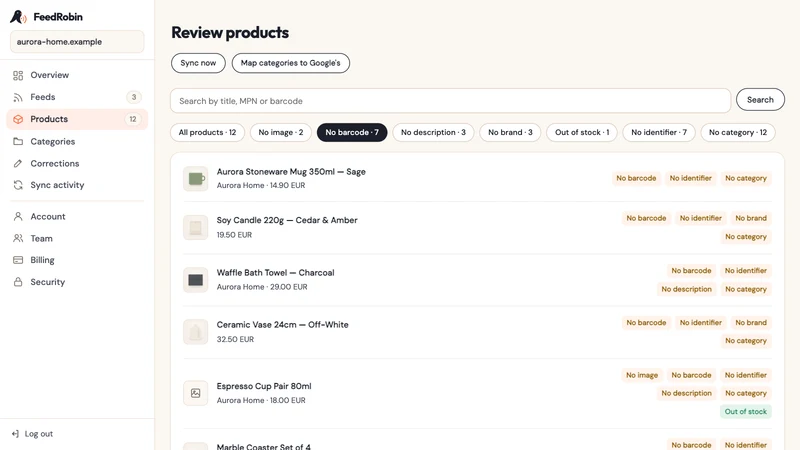Open the aurora-home.example store selector
The width and height of the screenshot is (800, 450).
(x=77, y=42)
